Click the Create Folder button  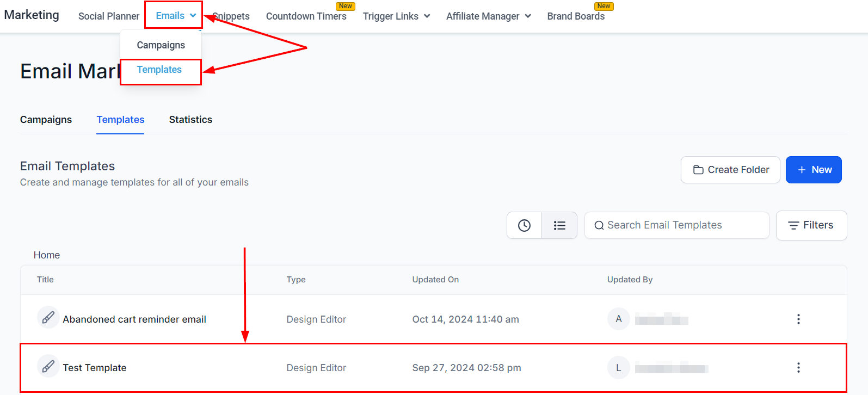[730, 170]
